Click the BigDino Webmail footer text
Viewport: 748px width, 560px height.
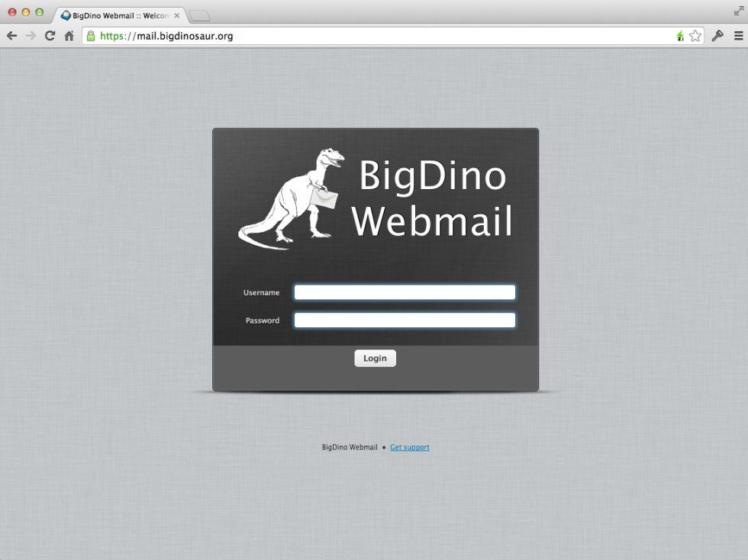[349, 447]
